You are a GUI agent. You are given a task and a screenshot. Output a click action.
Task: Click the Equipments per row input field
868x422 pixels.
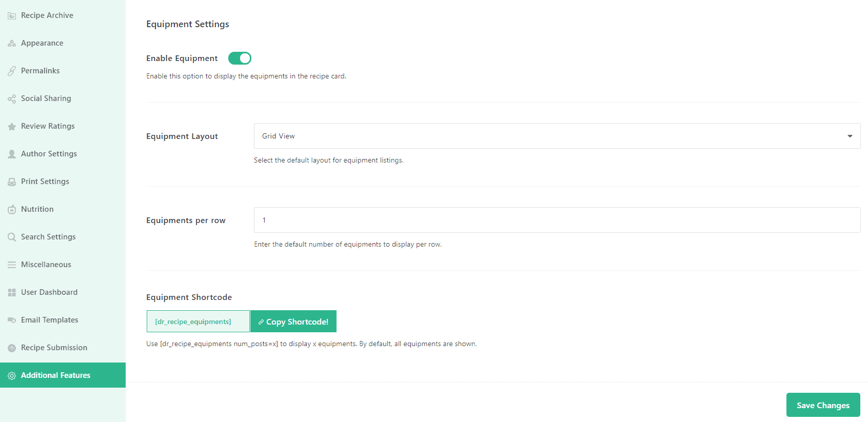557,220
